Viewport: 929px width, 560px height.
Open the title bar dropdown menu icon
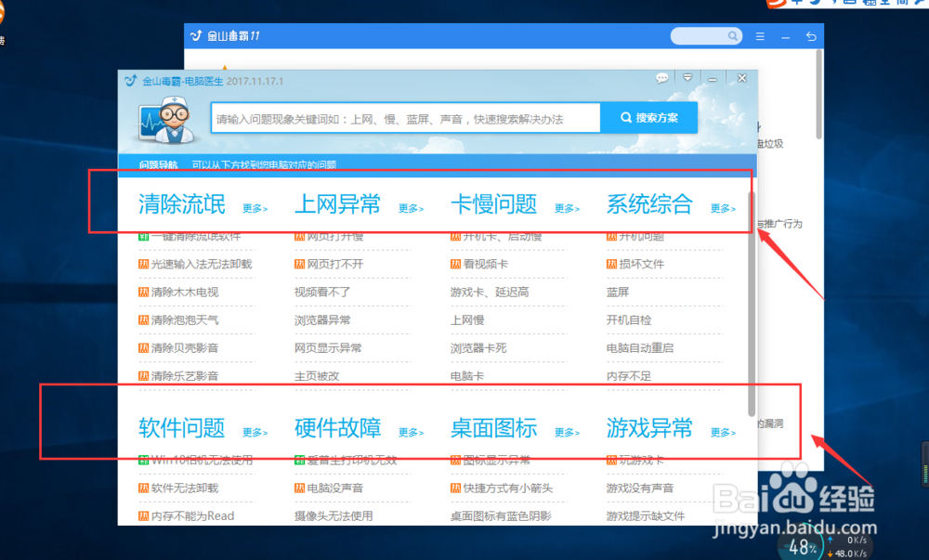coord(687,78)
